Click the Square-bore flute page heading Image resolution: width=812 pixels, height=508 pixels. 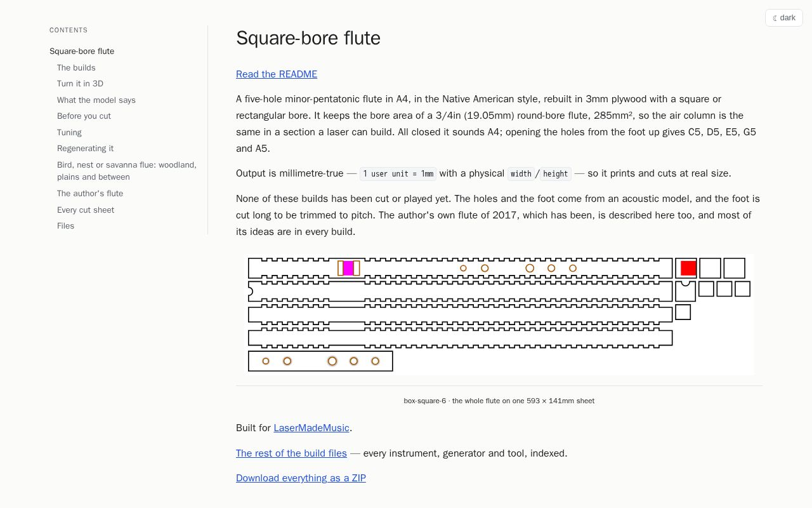click(308, 38)
